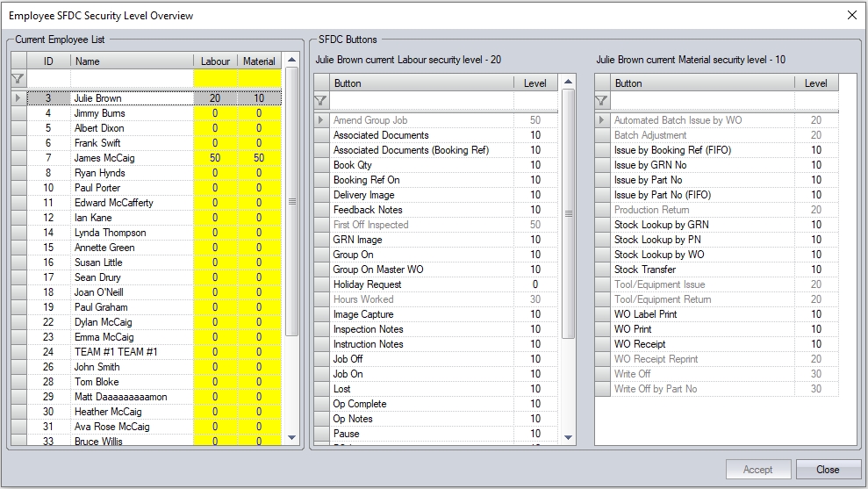Click row arrow beside Amend Group Job
Viewport: 868px width, 489px height.
(321, 120)
